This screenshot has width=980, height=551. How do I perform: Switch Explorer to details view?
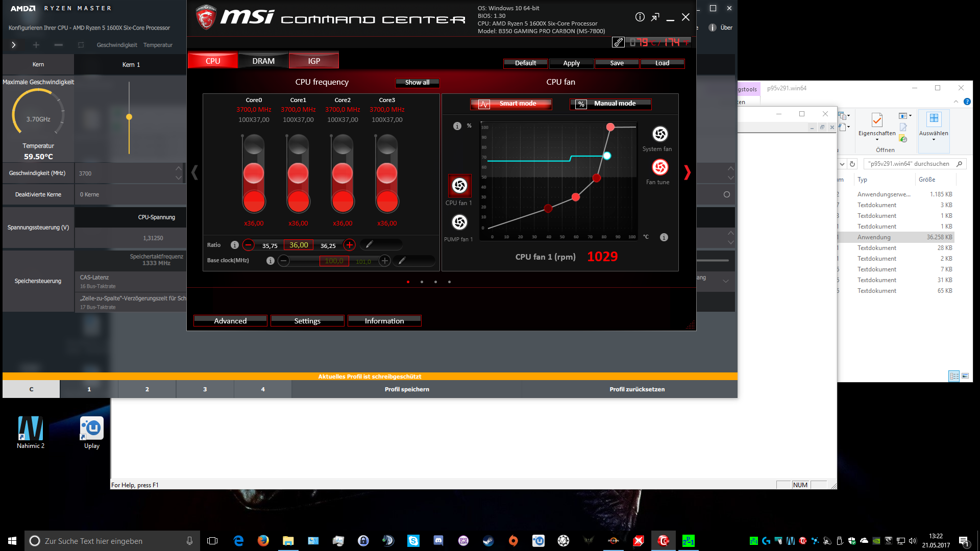(x=953, y=376)
